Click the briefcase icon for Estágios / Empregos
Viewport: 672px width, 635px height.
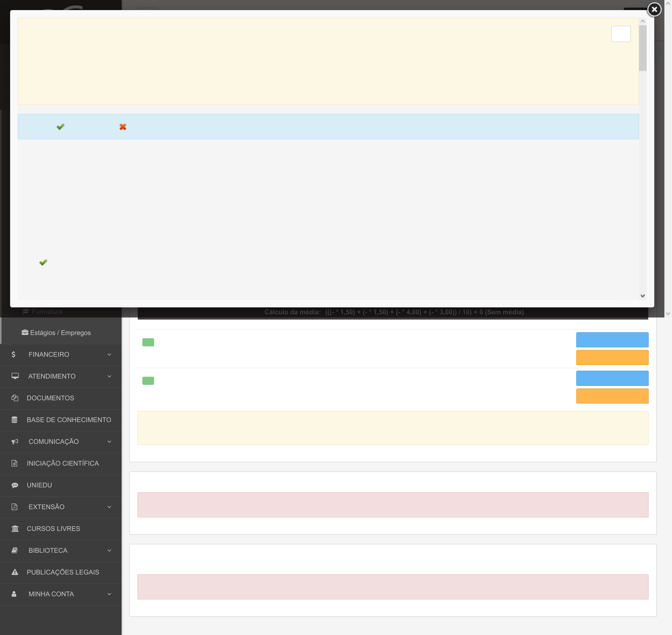pyautogui.click(x=25, y=332)
